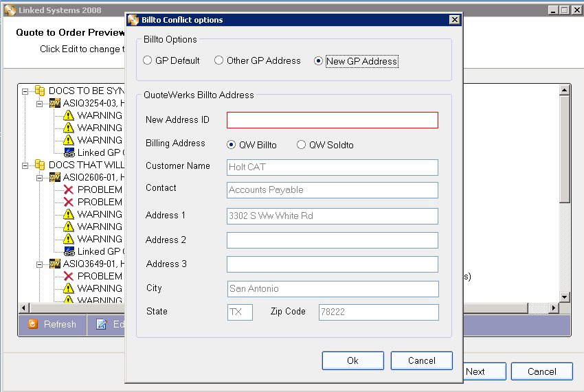Select the ASIQ3254-03 tree row text
This screenshot has height=392, width=584.
tap(93, 103)
